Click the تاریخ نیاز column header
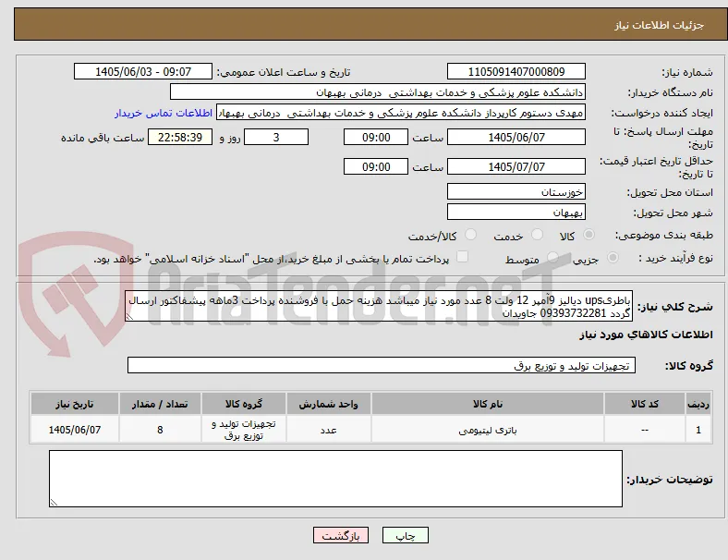The width and height of the screenshot is (728, 560). click(74, 404)
